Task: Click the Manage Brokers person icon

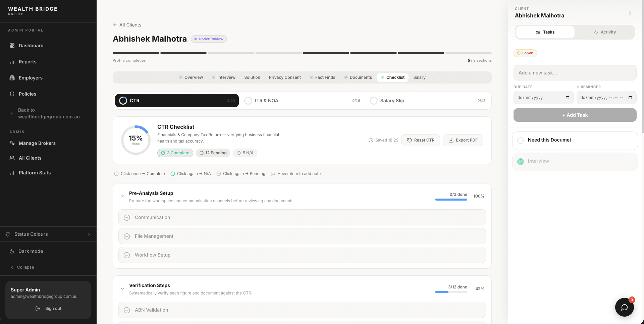Action: [12, 143]
